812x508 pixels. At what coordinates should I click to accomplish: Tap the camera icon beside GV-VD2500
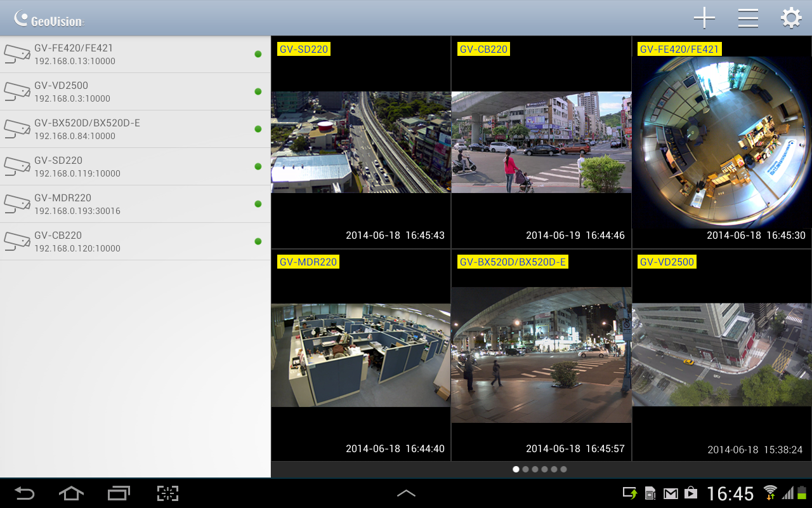click(x=17, y=91)
